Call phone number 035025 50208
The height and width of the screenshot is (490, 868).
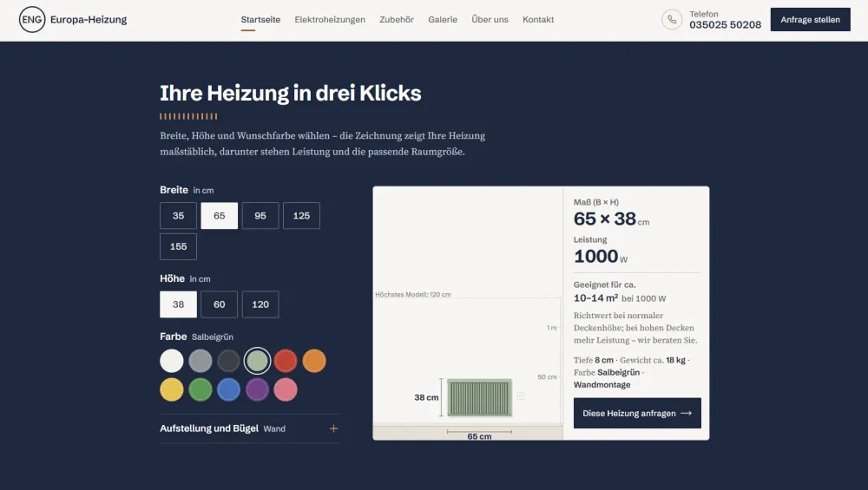(725, 25)
